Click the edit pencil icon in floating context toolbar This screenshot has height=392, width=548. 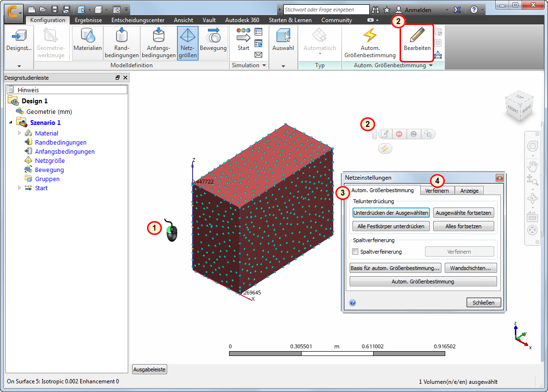[385, 134]
